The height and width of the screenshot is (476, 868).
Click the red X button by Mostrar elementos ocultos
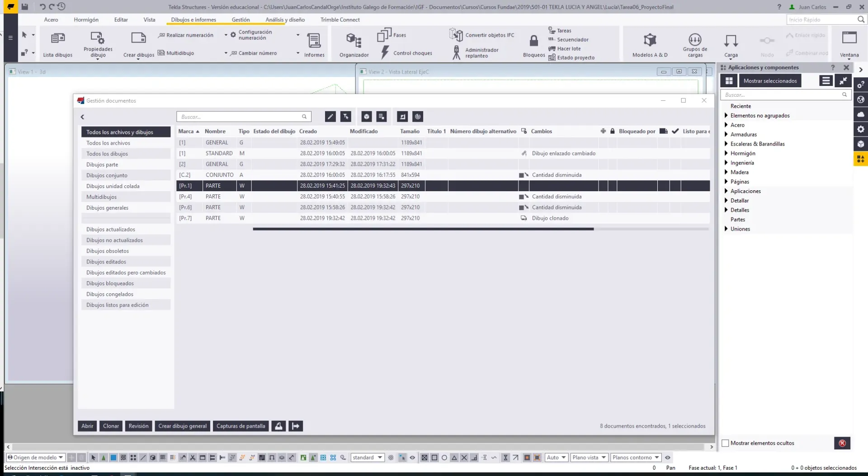(x=842, y=443)
